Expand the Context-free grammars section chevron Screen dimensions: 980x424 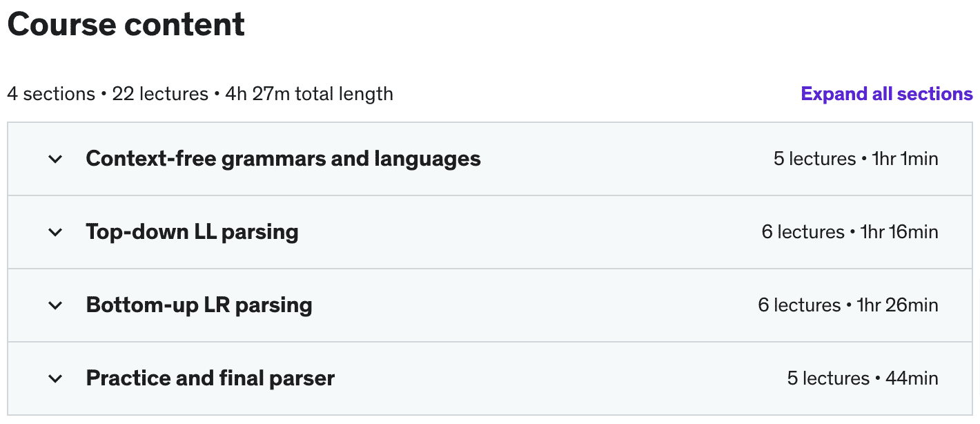(55, 159)
